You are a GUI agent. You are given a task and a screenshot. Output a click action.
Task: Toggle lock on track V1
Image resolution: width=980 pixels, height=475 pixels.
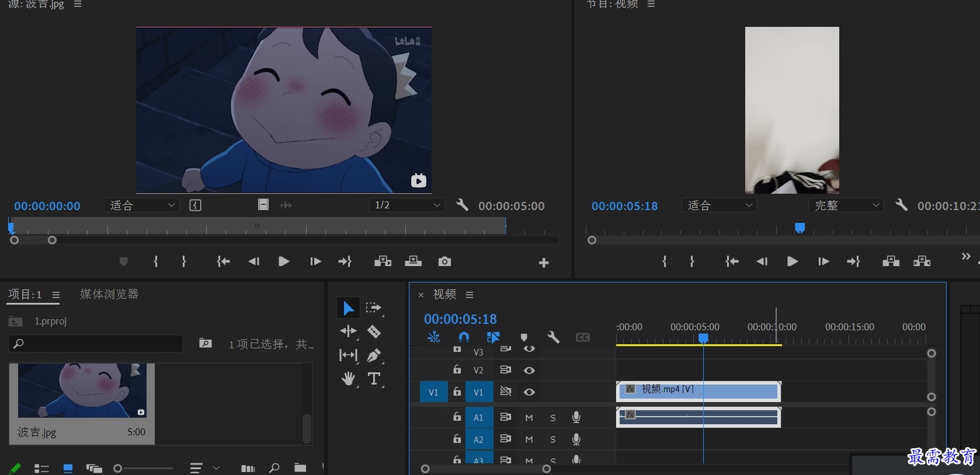tap(457, 392)
